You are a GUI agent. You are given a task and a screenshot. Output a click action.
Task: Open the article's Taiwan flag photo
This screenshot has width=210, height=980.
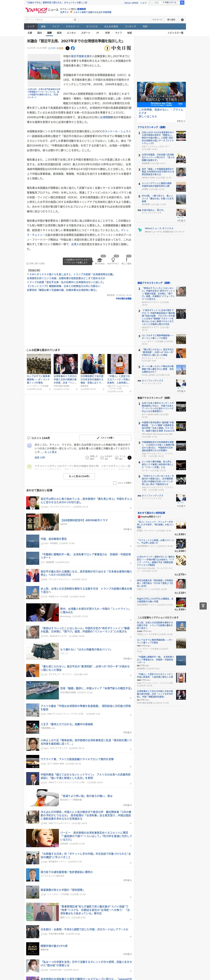click(44, 70)
